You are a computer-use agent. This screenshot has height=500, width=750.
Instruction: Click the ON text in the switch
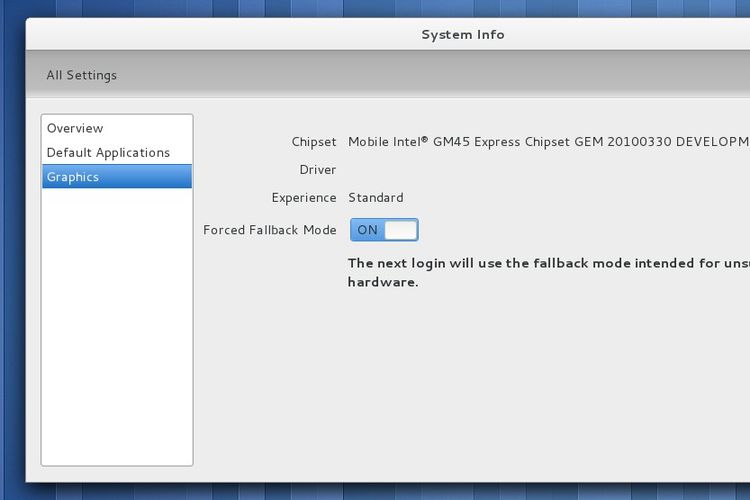[x=368, y=230]
